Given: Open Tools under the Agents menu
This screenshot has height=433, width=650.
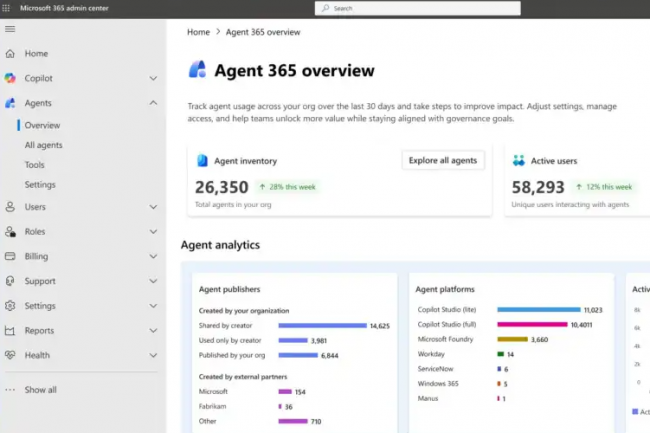Looking at the screenshot, I should [34, 165].
